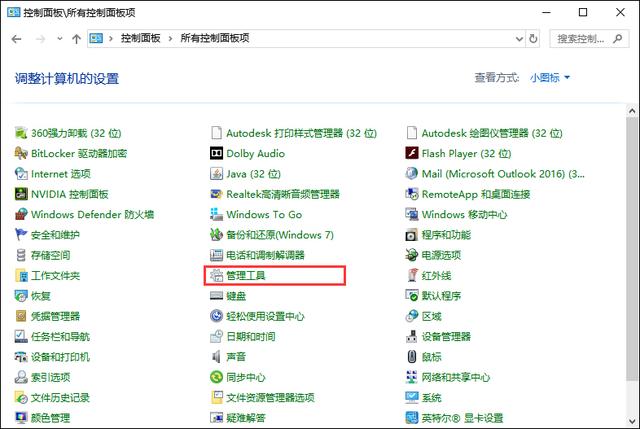Screen dimensions: 640x429
Task: Refresh the control panel view
Action: pyautogui.click(x=533, y=39)
